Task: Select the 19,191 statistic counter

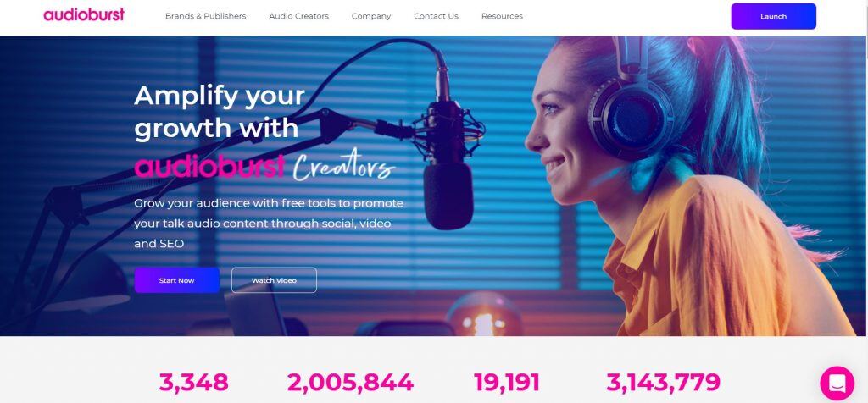Action: click(507, 382)
